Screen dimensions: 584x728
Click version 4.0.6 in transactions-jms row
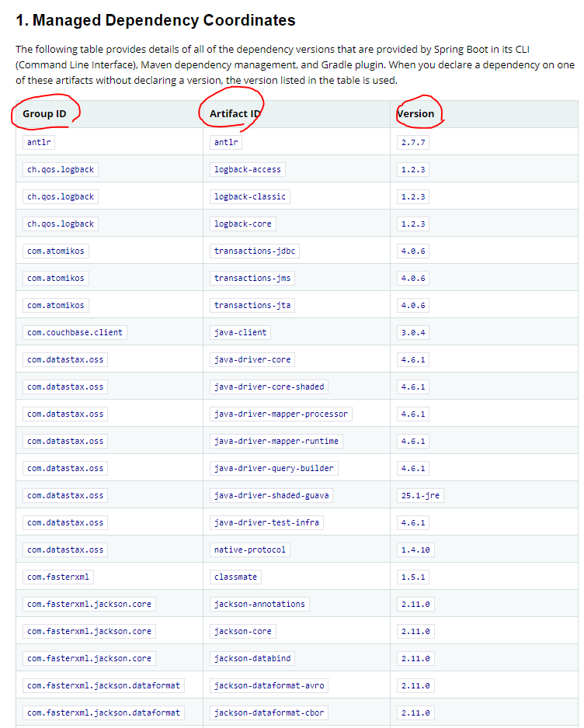[x=413, y=278]
